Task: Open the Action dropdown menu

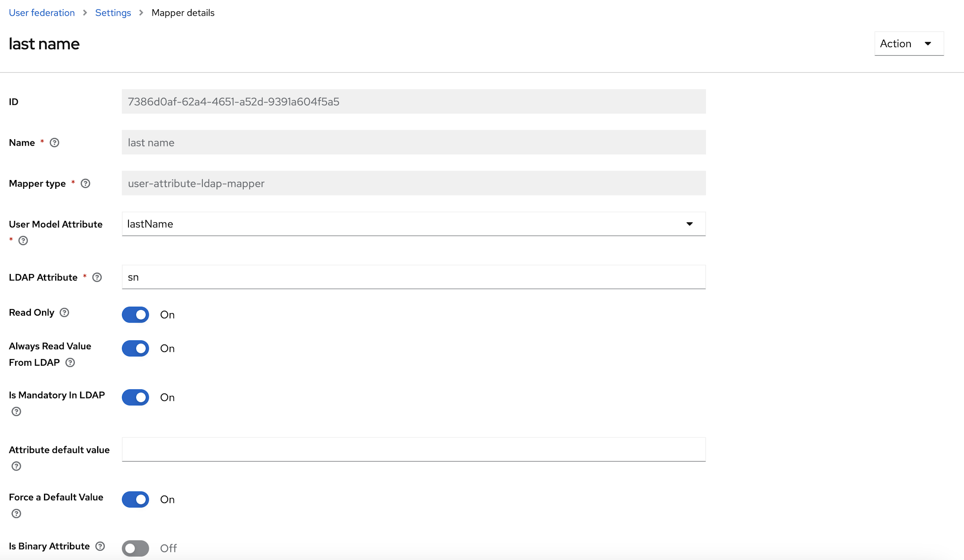Action: pyautogui.click(x=909, y=44)
